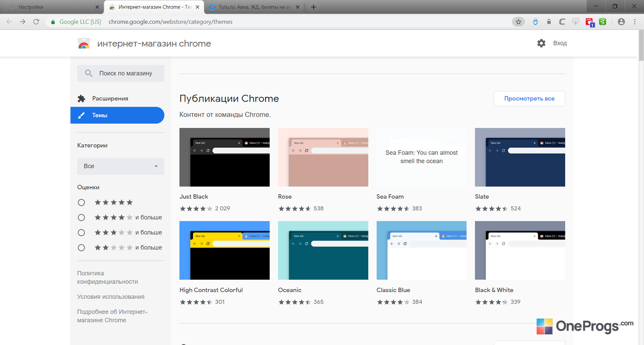The height and width of the screenshot is (345, 644).
Task: Click the page vertical scrollbar thumb
Action: [x=641, y=45]
